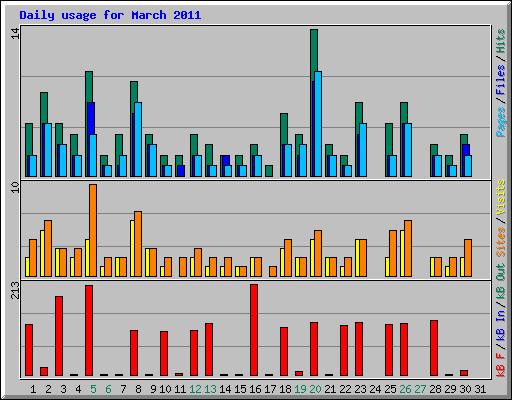Click the orange Sites bar on day 26
Screen dimensions: 512x400
click(x=408, y=248)
